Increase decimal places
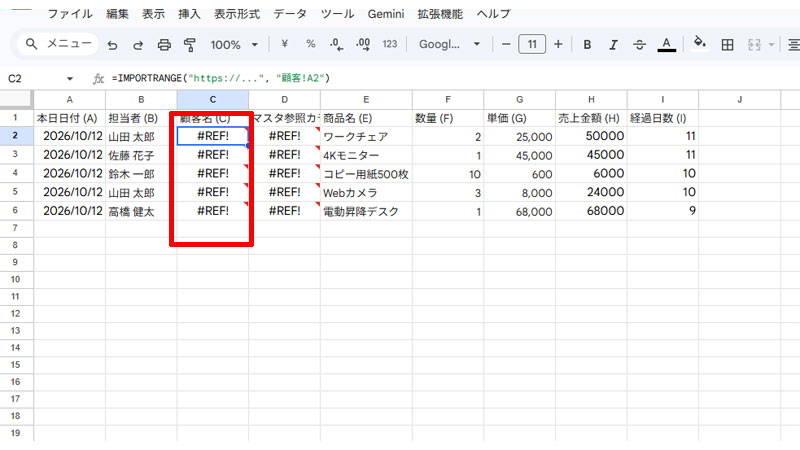The width and height of the screenshot is (800, 450). click(x=363, y=44)
